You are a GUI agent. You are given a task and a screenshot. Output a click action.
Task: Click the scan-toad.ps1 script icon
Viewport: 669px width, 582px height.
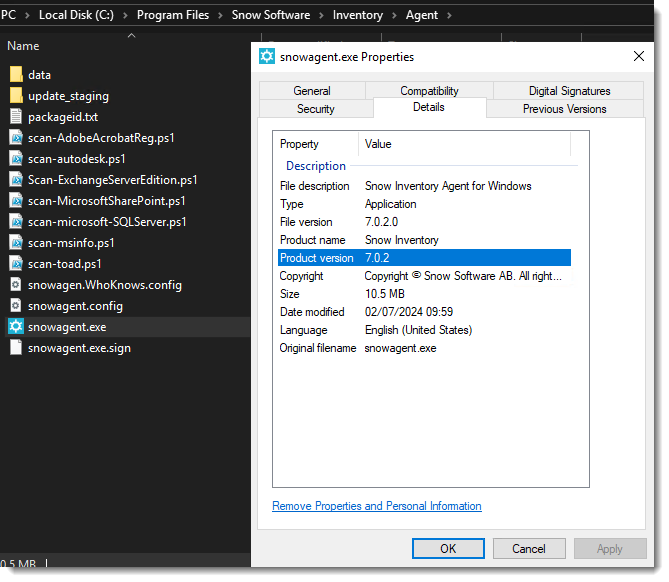(x=16, y=264)
